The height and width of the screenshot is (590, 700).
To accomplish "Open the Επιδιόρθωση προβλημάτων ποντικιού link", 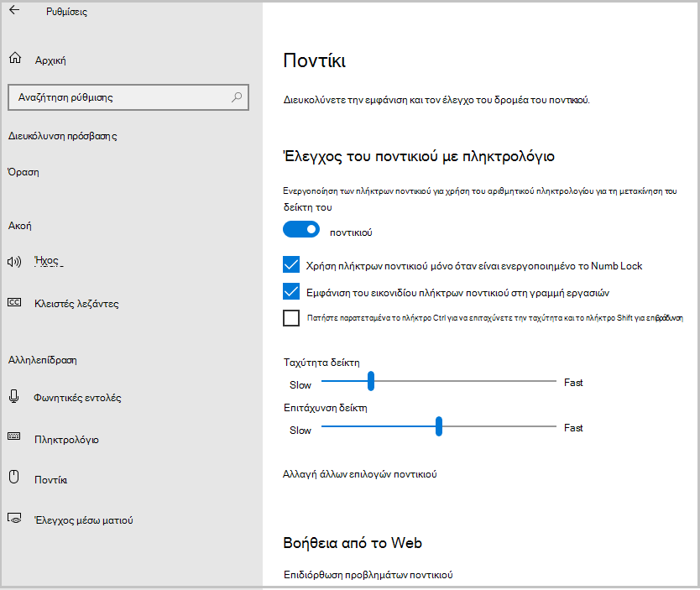I will pyautogui.click(x=368, y=574).
